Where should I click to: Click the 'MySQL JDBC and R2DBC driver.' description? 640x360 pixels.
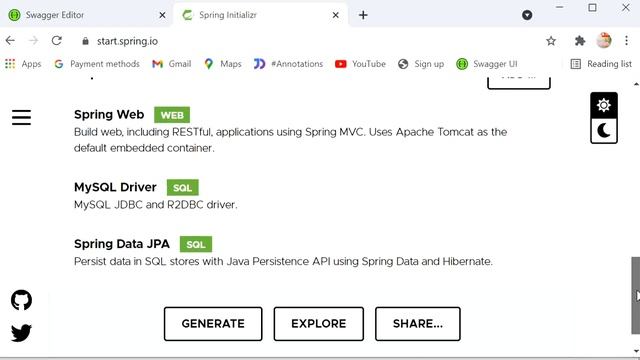coord(155,204)
